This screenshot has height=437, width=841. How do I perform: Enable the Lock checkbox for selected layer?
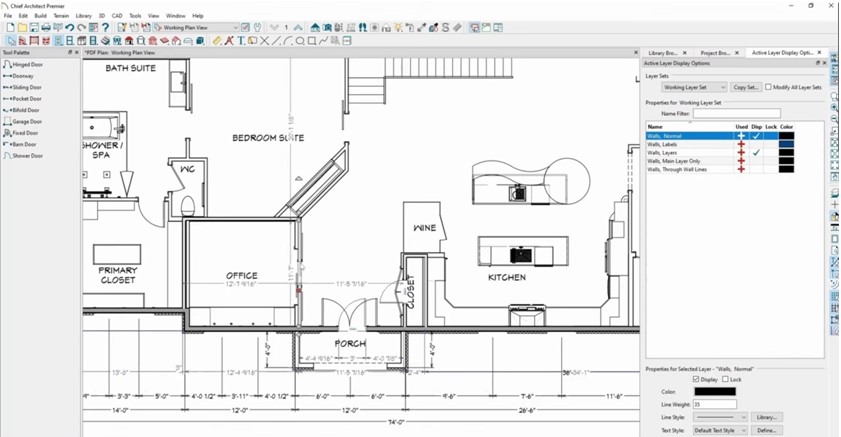pyautogui.click(x=725, y=379)
